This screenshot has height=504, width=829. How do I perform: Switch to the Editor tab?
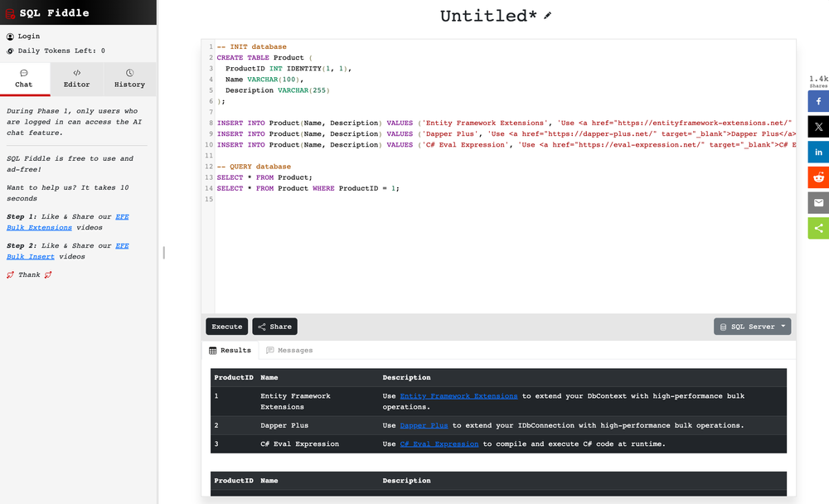[x=76, y=79]
